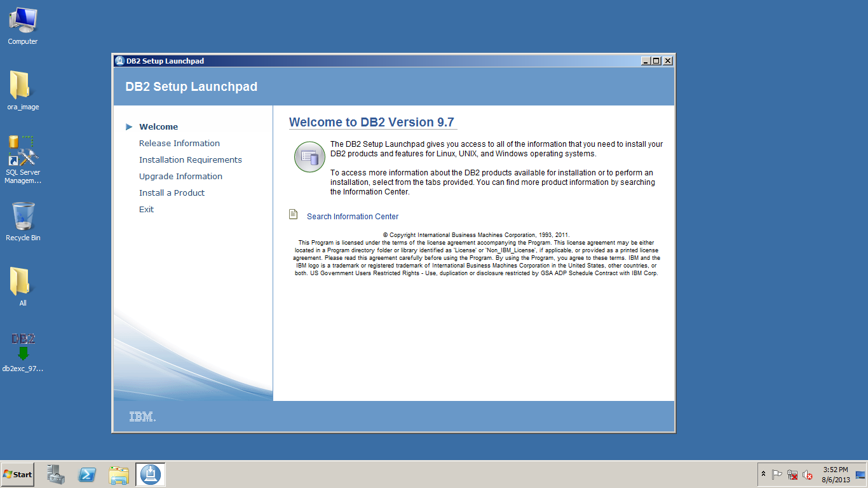Open the Release Information section
This screenshot has height=488, width=868.
(x=179, y=144)
